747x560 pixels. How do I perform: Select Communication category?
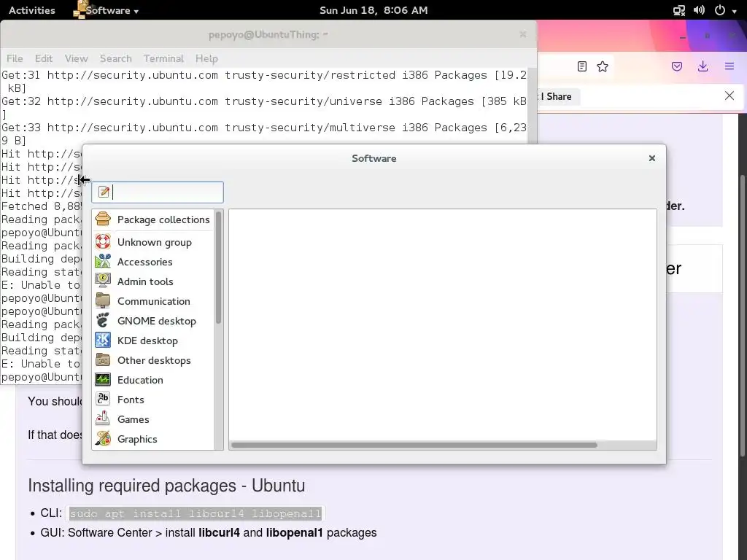153,301
